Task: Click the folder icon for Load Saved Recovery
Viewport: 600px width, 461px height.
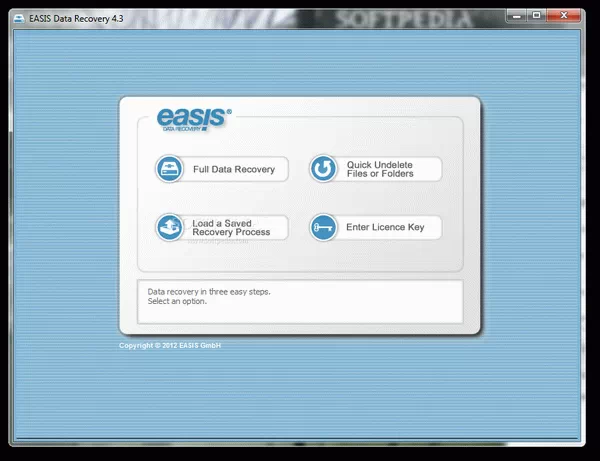Action: coord(169,227)
